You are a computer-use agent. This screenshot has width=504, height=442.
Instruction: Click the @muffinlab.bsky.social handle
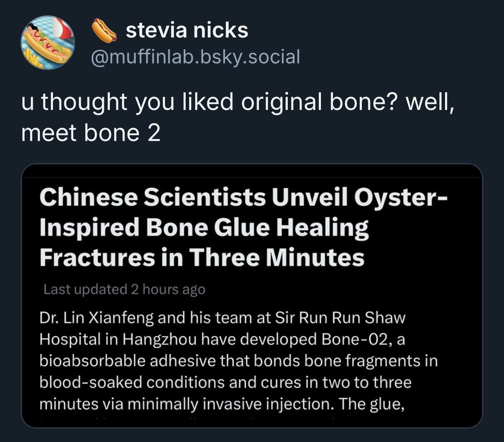click(197, 57)
